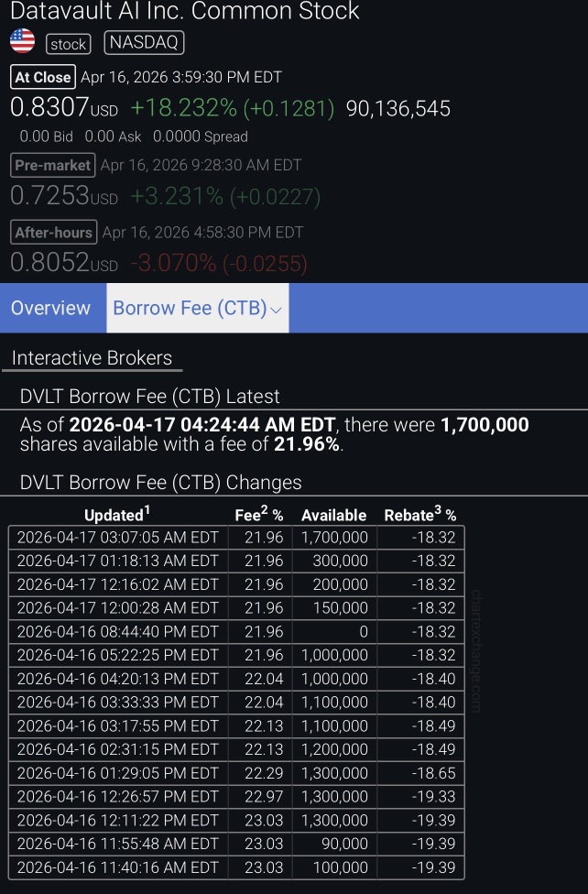The image size is (588, 894).
Task: Click the Rebate footnote 3 superscript
Action: (x=438, y=509)
